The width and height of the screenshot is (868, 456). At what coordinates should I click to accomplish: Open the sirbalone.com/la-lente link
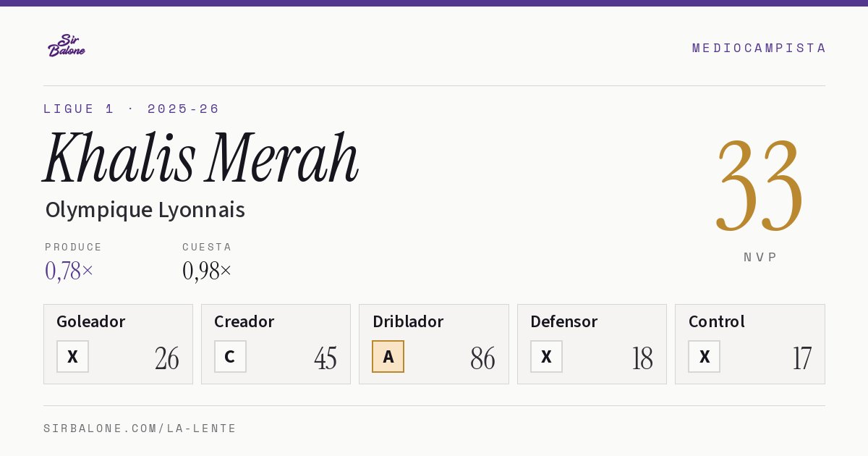[140, 428]
